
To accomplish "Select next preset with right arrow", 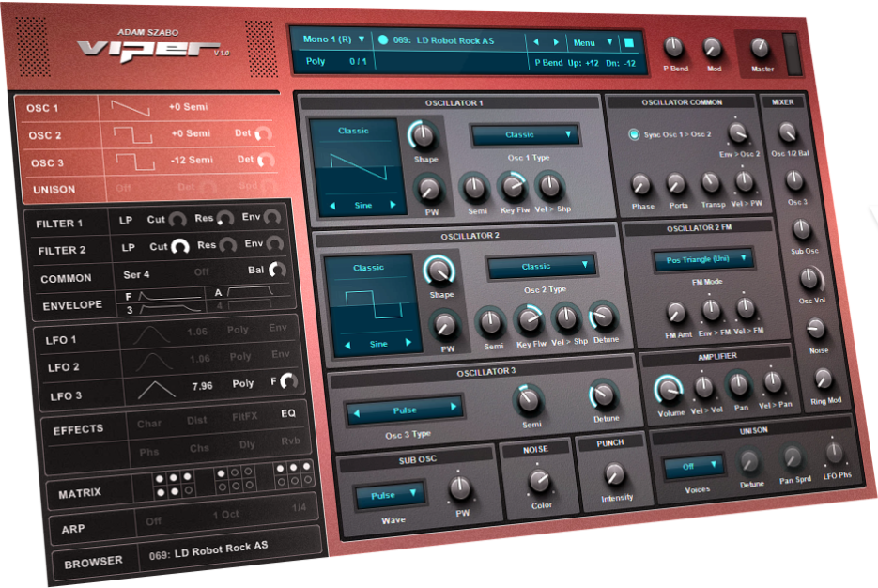I will tap(556, 42).
